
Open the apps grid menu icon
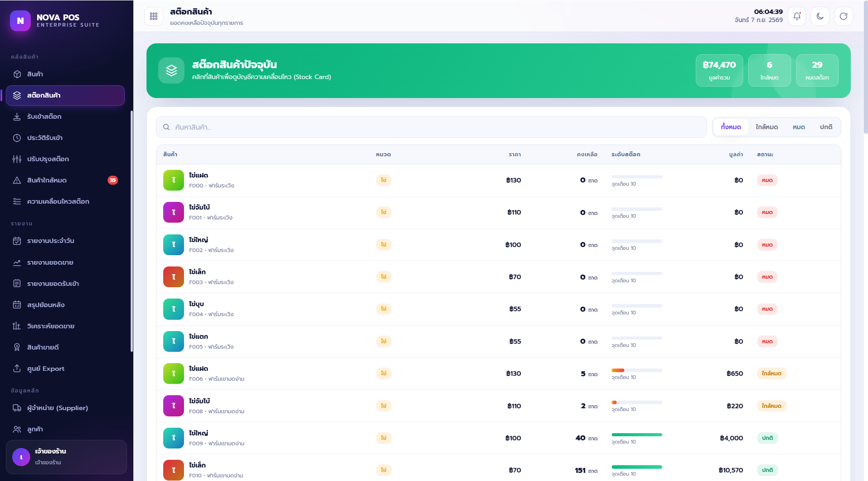pyautogui.click(x=154, y=16)
